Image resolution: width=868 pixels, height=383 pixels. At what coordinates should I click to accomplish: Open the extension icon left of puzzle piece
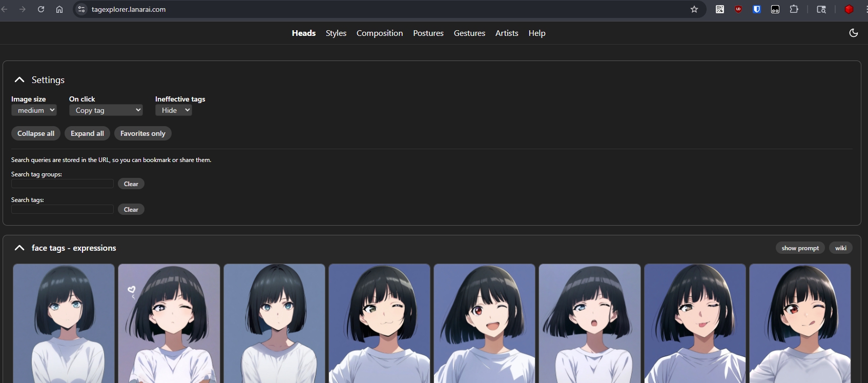coord(775,9)
